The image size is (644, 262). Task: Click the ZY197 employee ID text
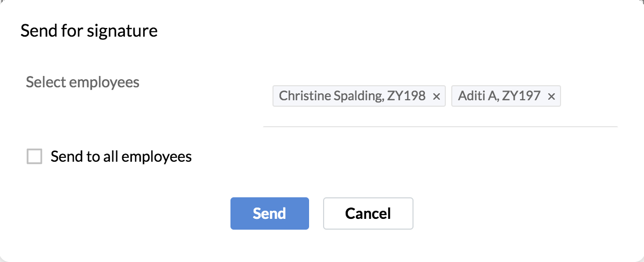coord(522,96)
